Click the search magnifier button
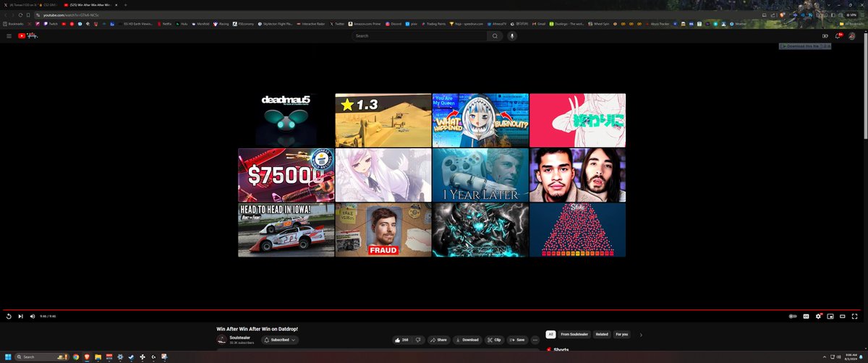The width and height of the screenshot is (868, 363). [x=495, y=35]
